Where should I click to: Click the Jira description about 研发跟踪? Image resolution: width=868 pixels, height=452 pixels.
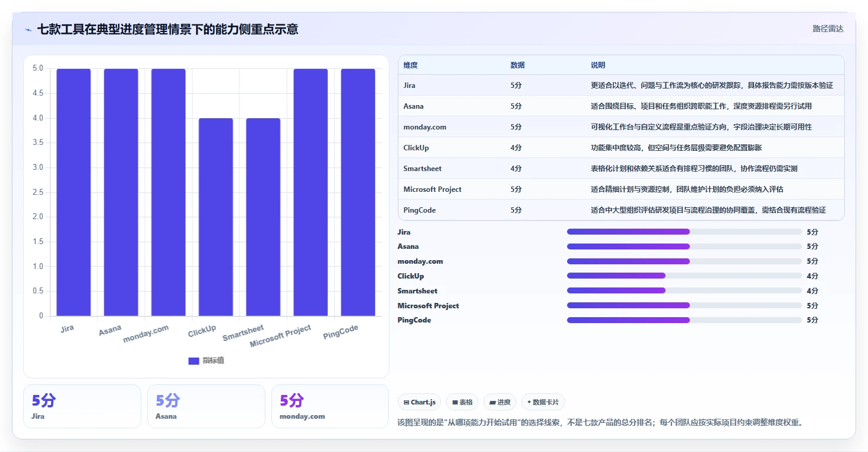[712, 86]
